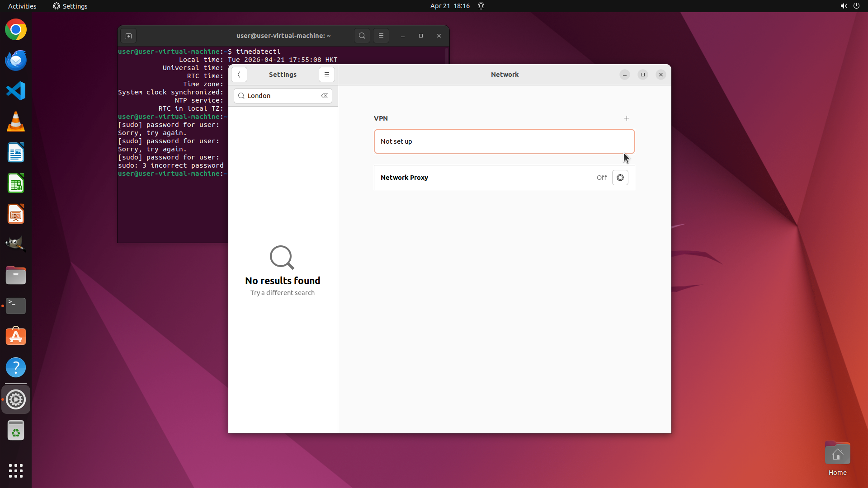Viewport: 868px width, 488px height.
Task: Go back using Settings back arrow
Action: [239, 75]
